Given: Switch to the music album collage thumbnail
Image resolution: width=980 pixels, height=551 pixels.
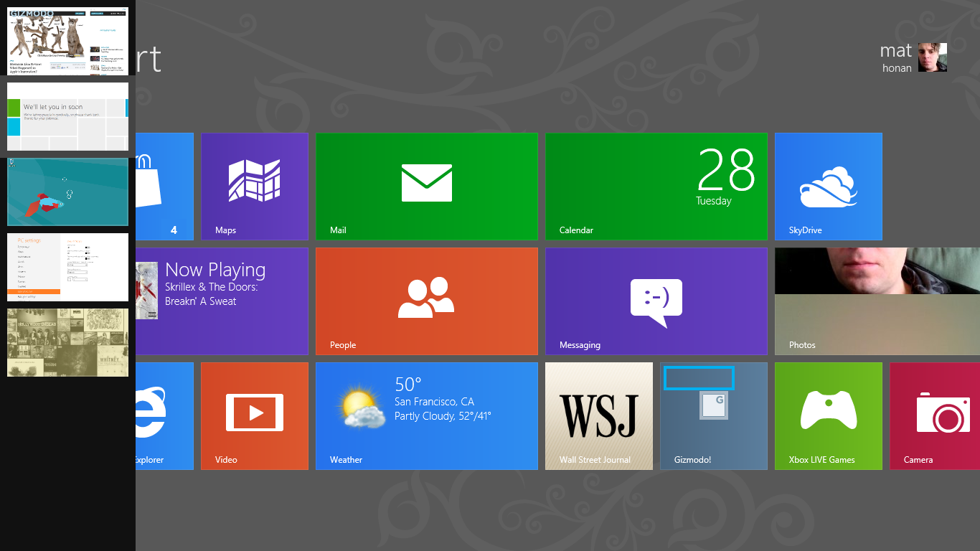Looking at the screenshot, I should click(x=67, y=342).
